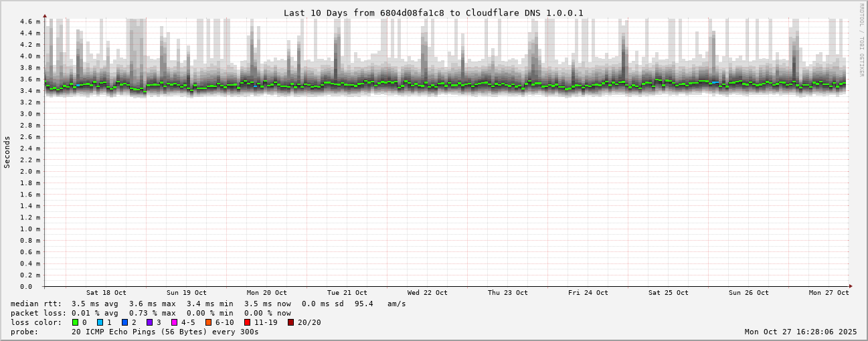This screenshot has height=341, width=868.
Task: Click the dark red 20/20 loss swatch
Action: pyautogui.click(x=290, y=322)
